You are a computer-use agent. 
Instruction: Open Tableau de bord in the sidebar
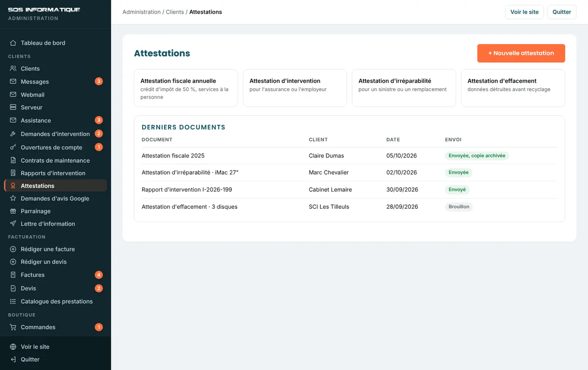click(55, 43)
